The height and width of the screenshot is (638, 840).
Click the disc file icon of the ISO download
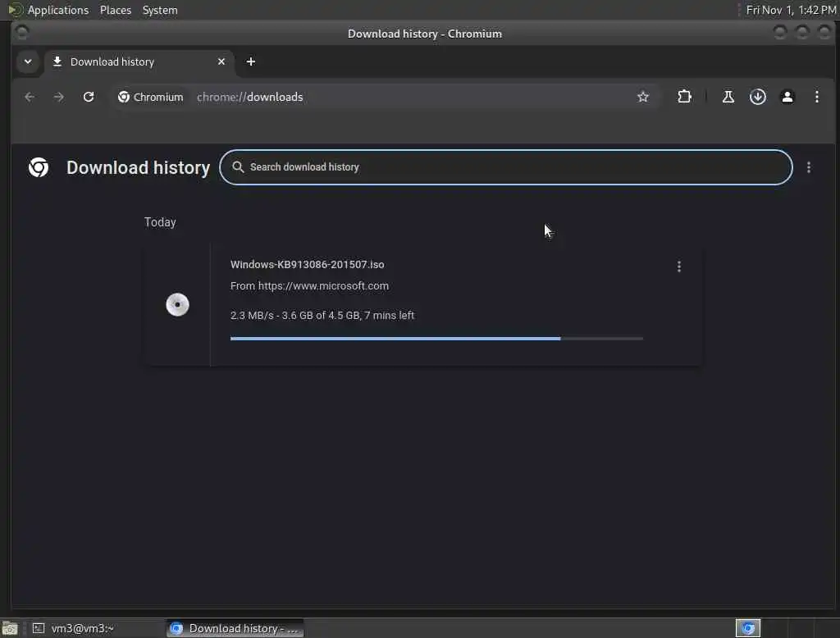coord(177,305)
